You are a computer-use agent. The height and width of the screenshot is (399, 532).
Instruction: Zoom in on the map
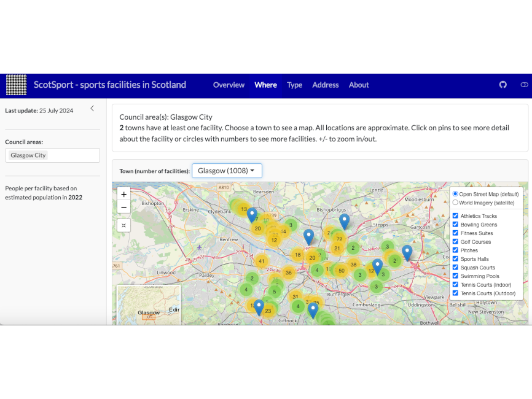pyautogui.click(x=124, y=194)
